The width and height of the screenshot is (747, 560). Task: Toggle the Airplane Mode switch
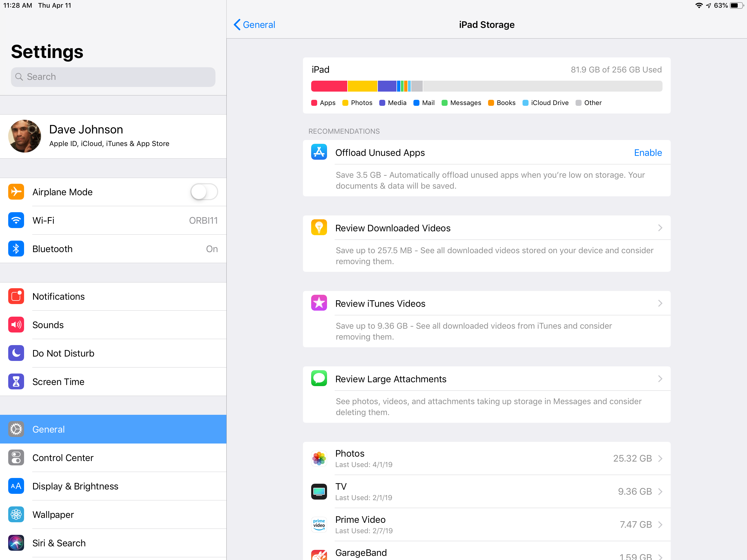(x=204, y=192)
